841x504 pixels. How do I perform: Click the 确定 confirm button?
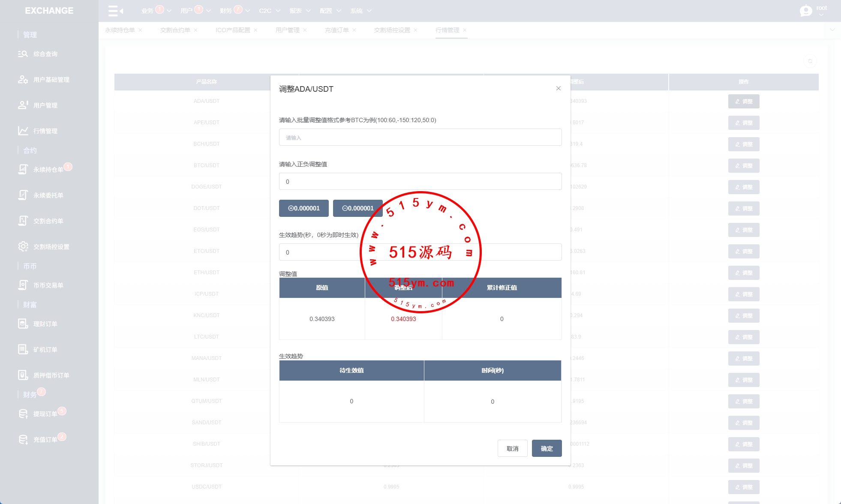point(547,448)
